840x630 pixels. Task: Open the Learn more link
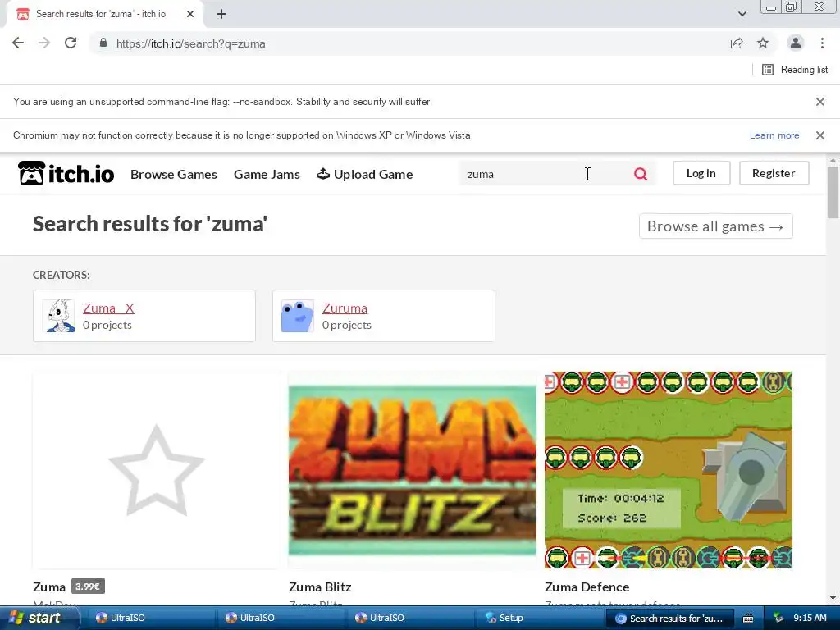[774, 135]
